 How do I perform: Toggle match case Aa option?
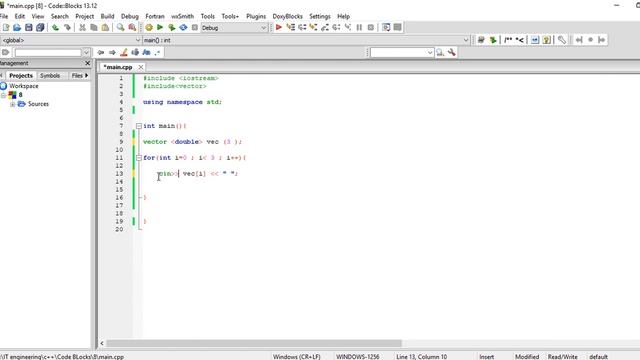pyautogui.click(x=147, y=52)
